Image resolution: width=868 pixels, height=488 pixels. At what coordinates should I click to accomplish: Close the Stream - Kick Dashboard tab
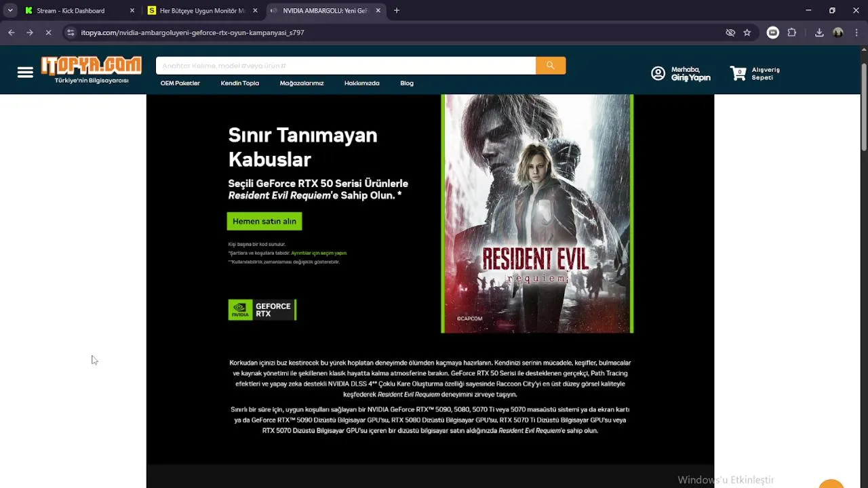coord(132,11)
